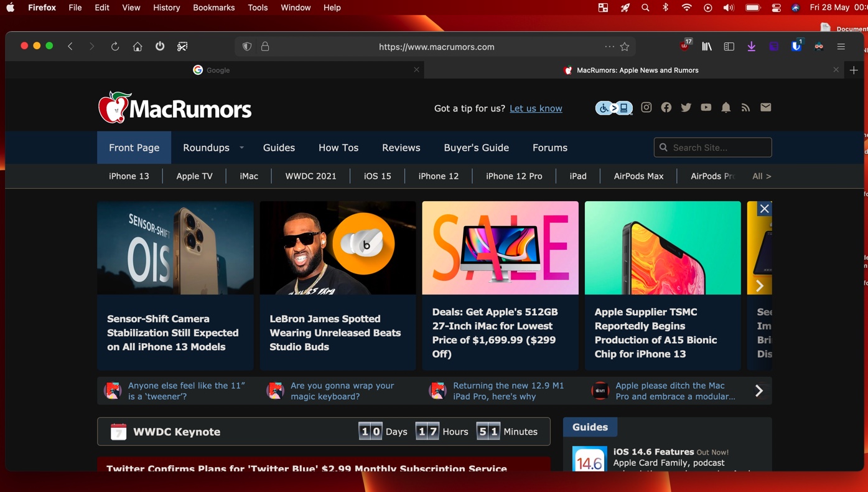The width and height of the screenshot is (868, 492).
Task: Expand all roundup topics with 'All >'
Action: pos(762,176)
